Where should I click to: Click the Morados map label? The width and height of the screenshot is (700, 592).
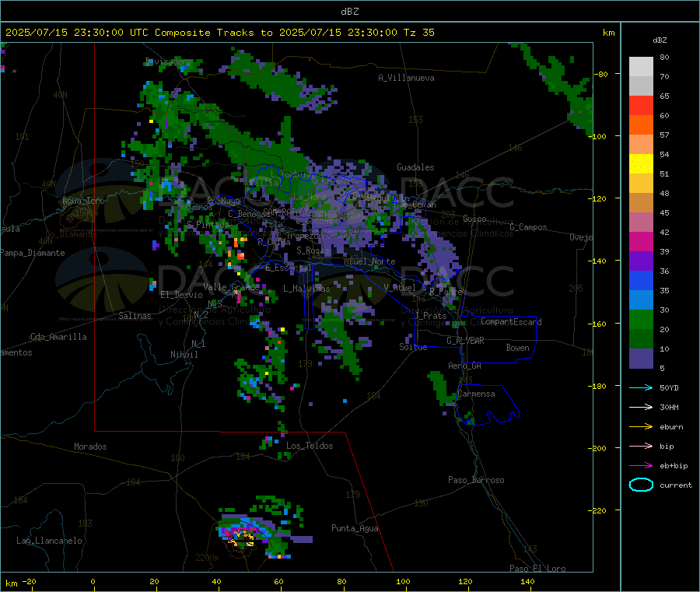(x=90, y=447)
